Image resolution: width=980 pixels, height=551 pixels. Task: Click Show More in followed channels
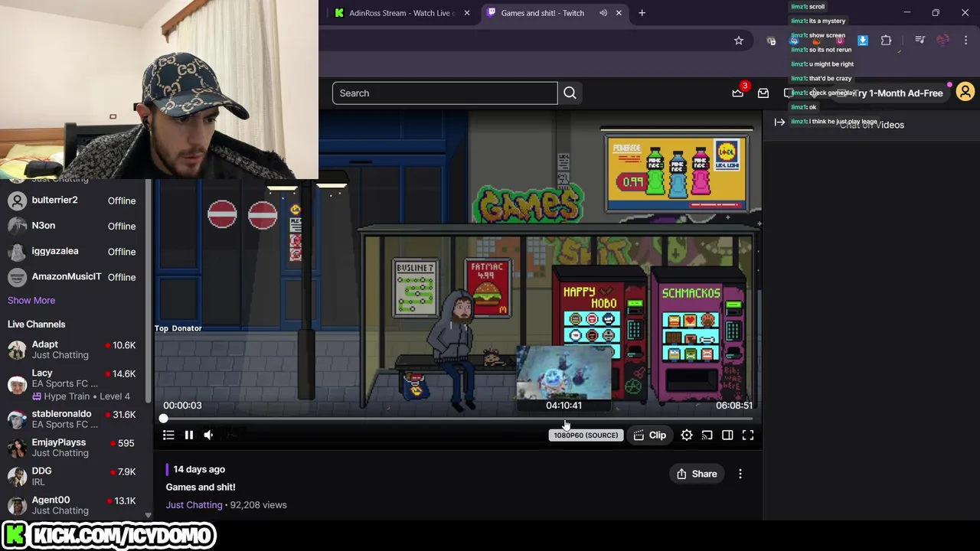pos(31,300)
